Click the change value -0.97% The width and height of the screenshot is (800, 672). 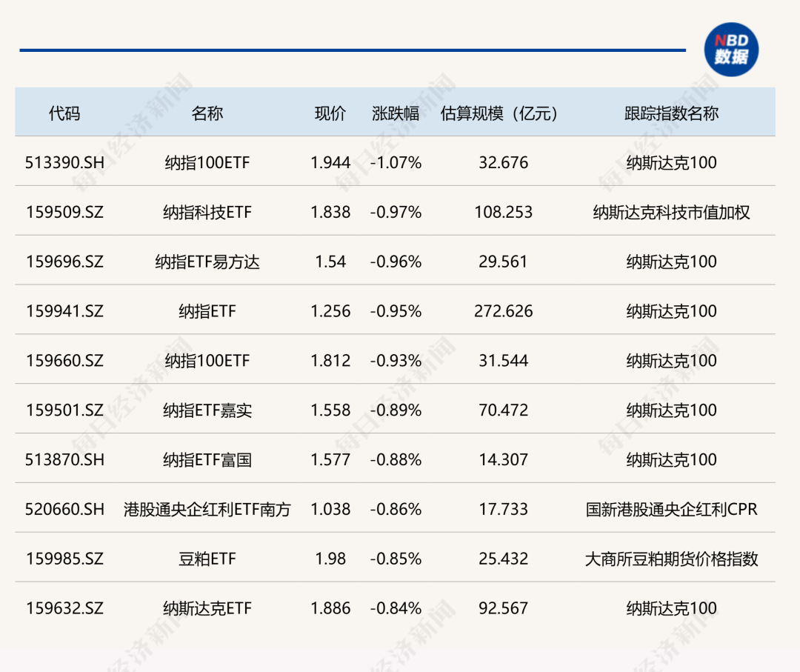pyautogui.click(x=396, y=212)
